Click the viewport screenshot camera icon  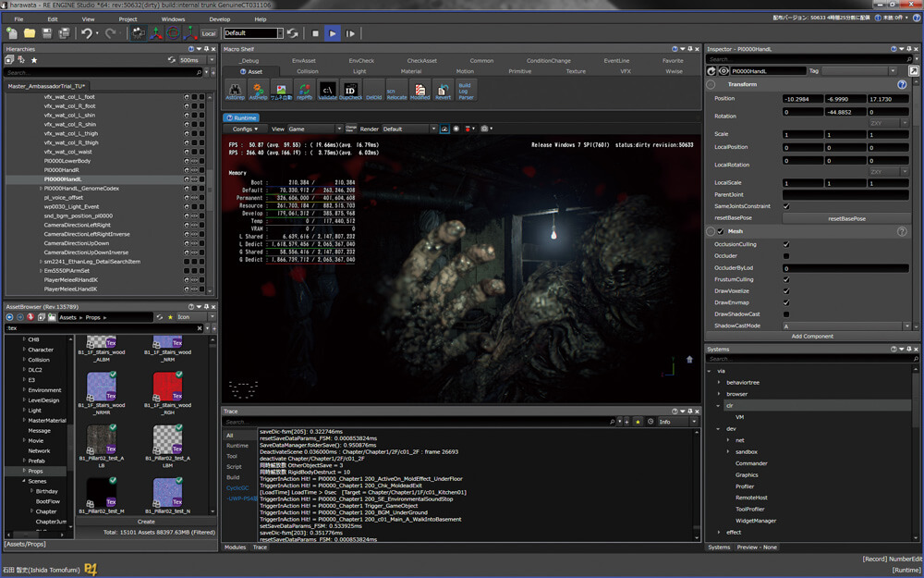483,129
